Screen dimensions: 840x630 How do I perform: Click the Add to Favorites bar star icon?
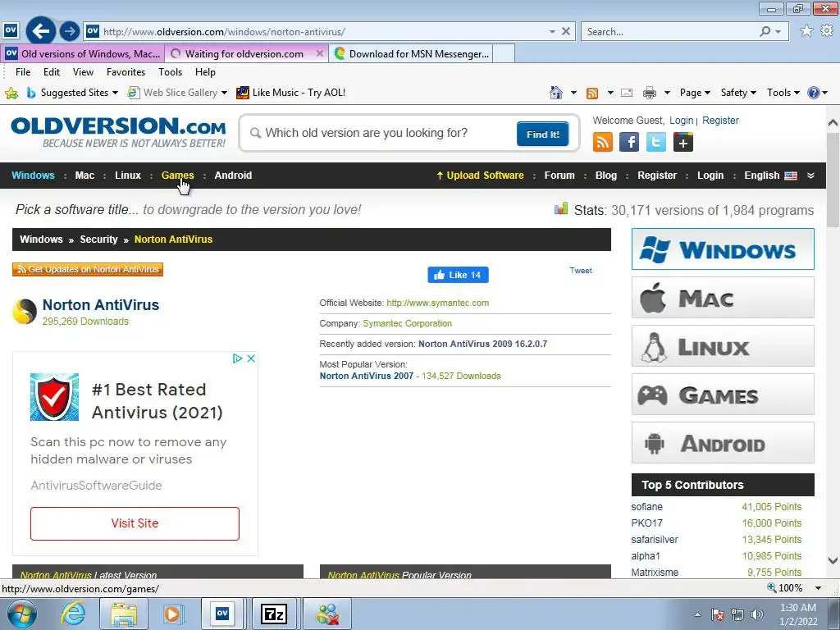coord(11,94)
